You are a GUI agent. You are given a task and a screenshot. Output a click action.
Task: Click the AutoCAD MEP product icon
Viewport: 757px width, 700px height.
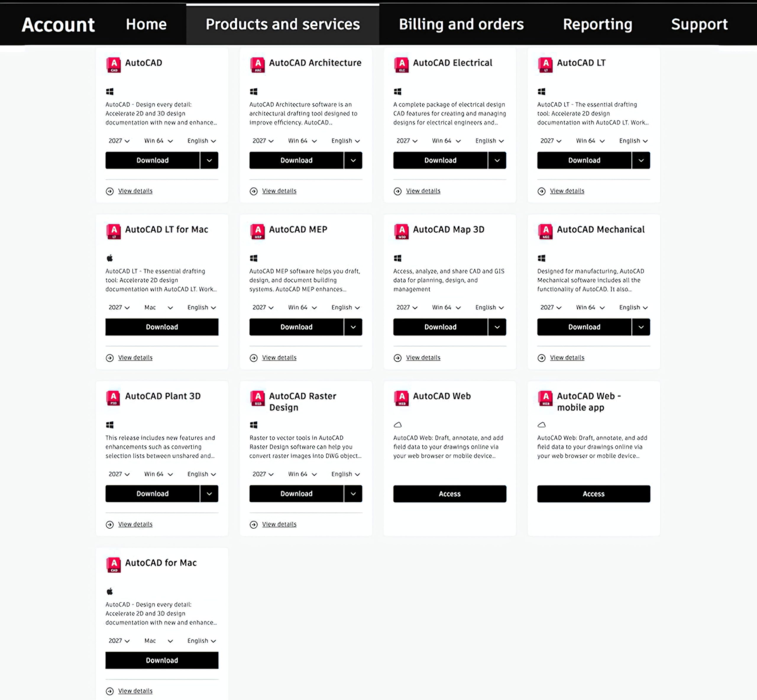click(x=258, y=232)
